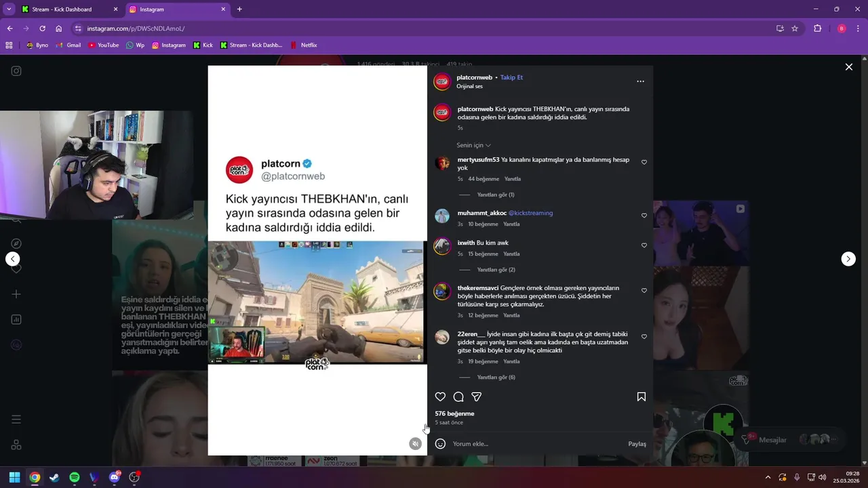Open the Wp bookmark
Viewport: 868px width, 488px height.
135,45
